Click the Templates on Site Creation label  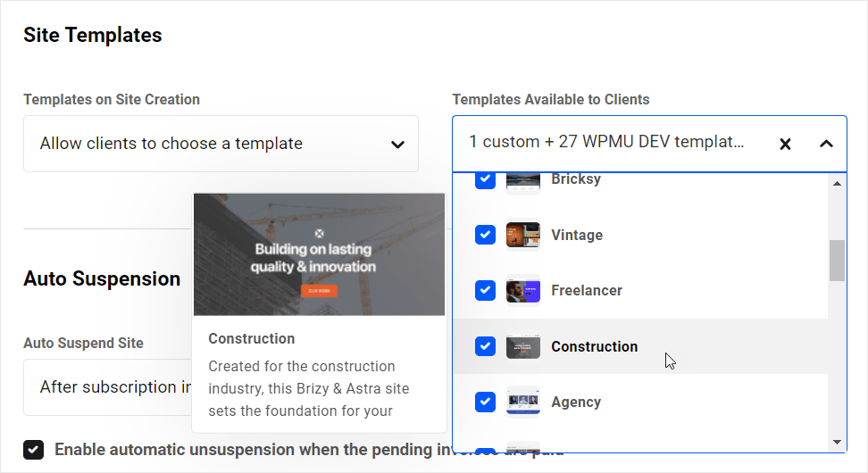click(x=112, y=100)
